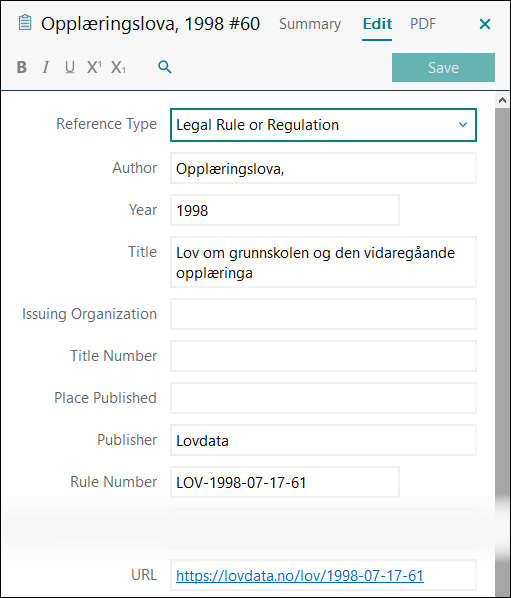Open the PDF tab
This screenshot has height=598, width=511.
click(423, 24)
